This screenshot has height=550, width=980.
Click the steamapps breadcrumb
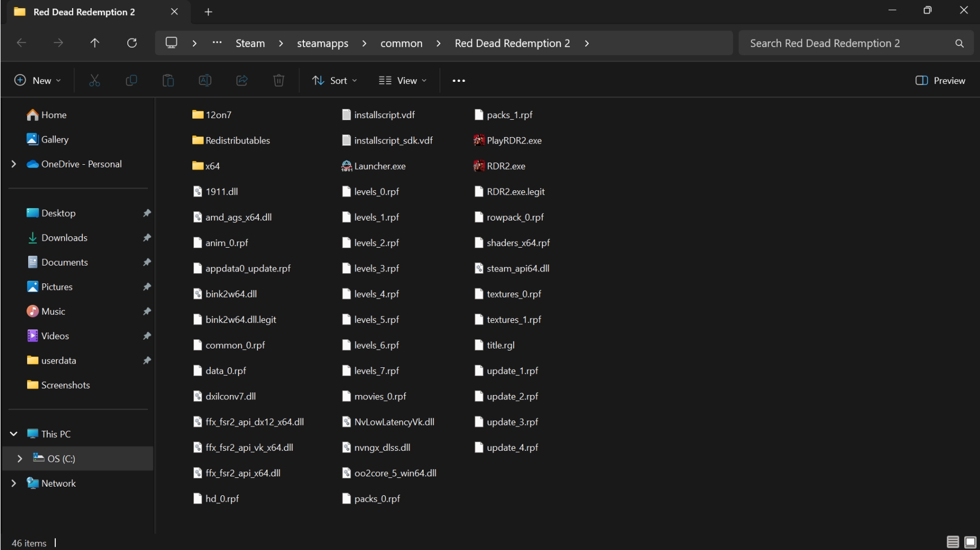[322, 43]
